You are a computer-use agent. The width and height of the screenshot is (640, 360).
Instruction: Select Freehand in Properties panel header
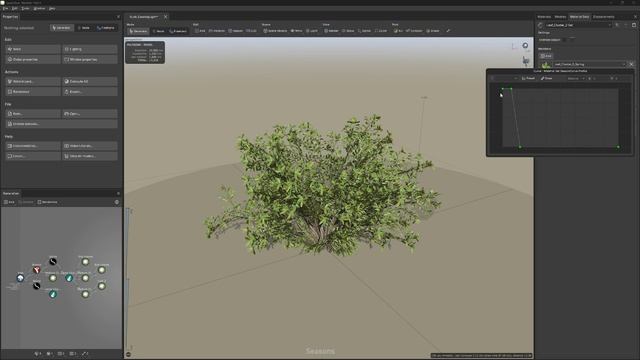(x=106, y=28)
